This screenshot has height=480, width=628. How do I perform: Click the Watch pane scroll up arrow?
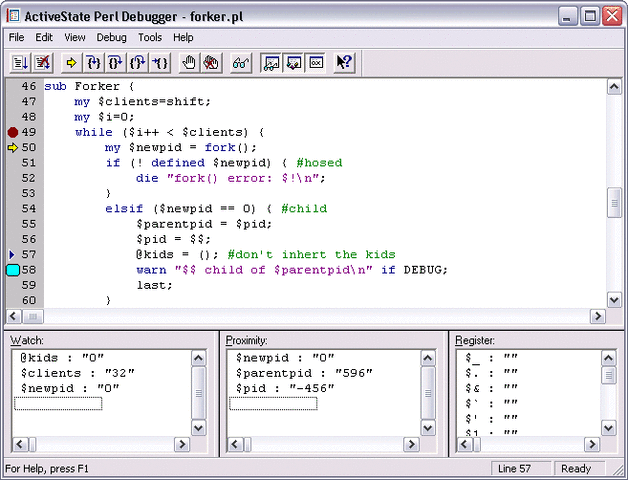pyautogui.click(x=199, y=358)
